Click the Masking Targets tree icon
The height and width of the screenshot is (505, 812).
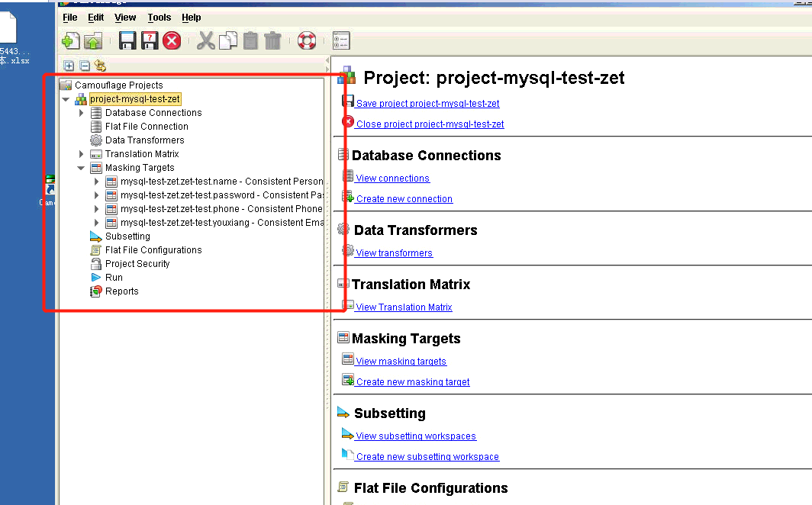(x=96, y=168)
